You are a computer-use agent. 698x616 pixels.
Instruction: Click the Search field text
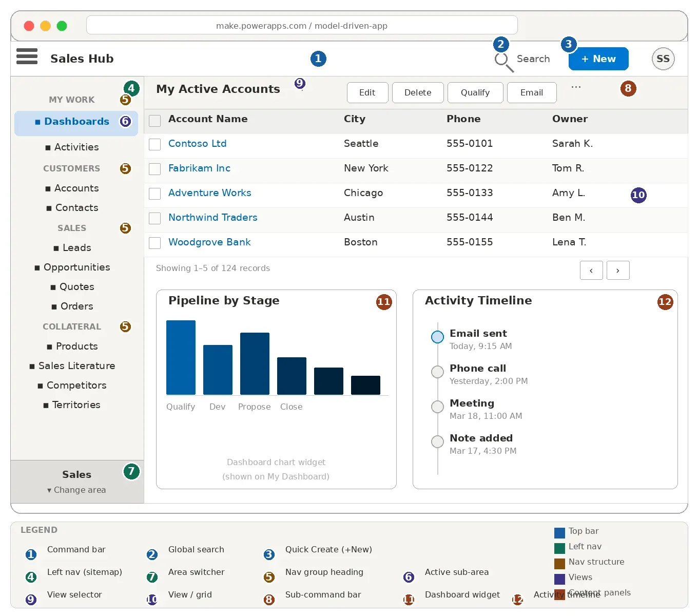click(533, 59)
